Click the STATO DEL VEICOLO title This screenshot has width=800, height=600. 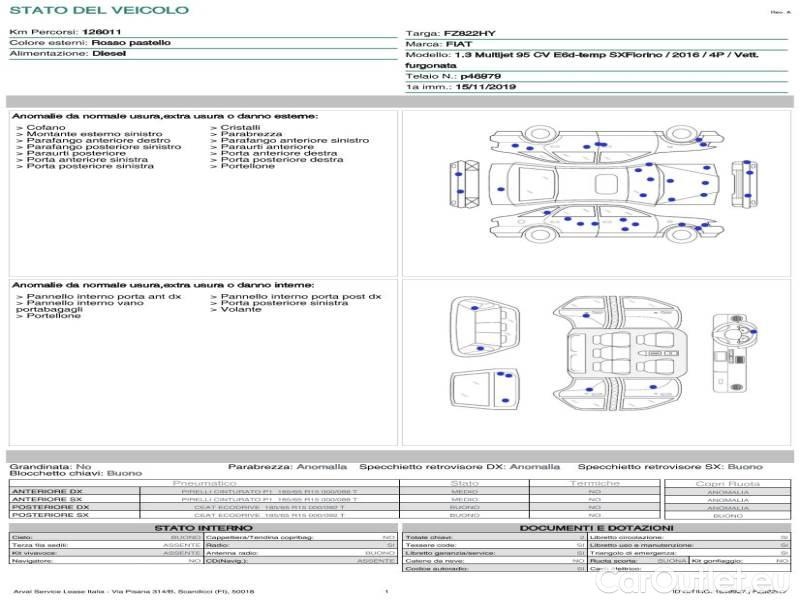[x=99, y=10]
